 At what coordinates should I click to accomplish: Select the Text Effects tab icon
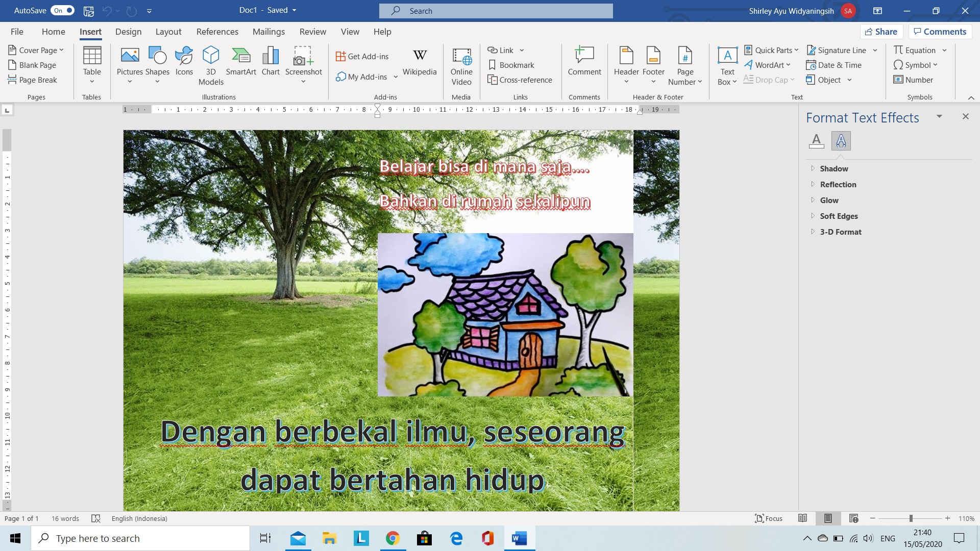point(841,141)
